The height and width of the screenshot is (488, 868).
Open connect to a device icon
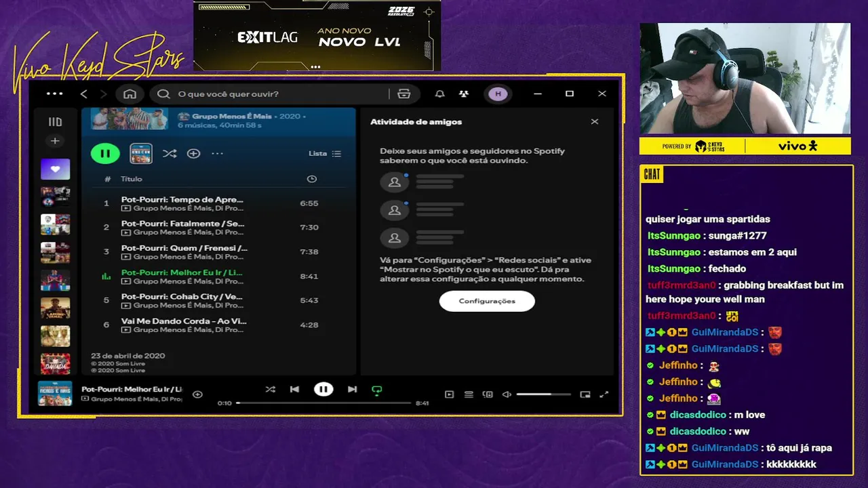(487, 394)
